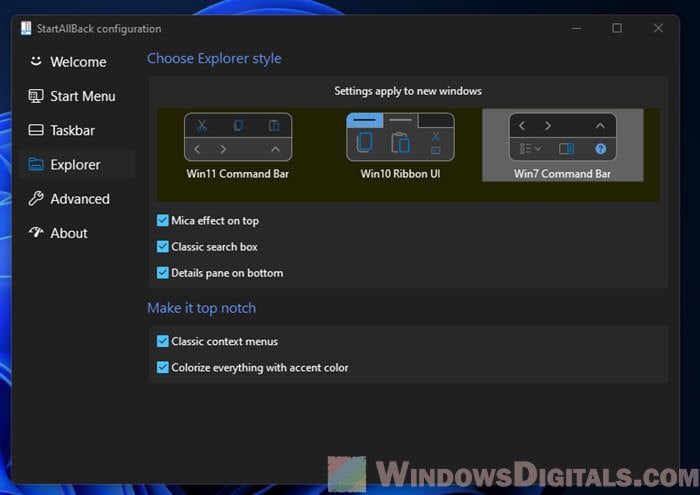Image resolution: width=700 pixels, height=495 pixels.
Task: Disable Classic context menus checkbox
Action: click(x=162, y=341)
